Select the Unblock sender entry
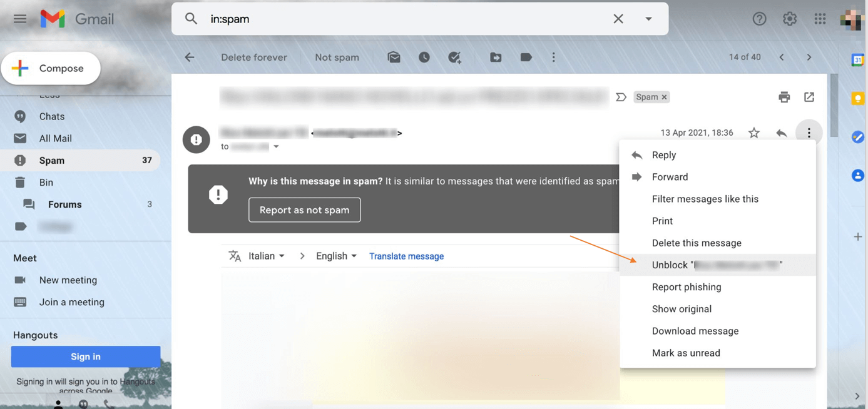Image resolution: width=868 pixels, height=409 pixels. tap(718, 265)
